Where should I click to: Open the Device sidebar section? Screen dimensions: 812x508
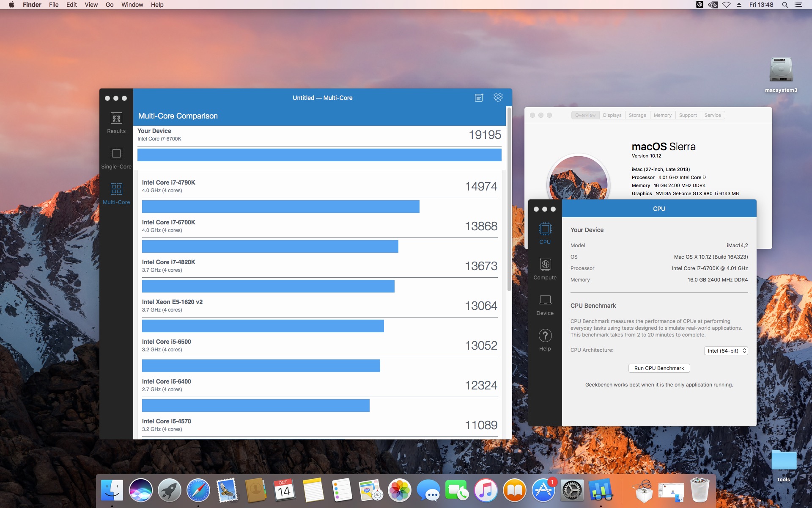545,305
